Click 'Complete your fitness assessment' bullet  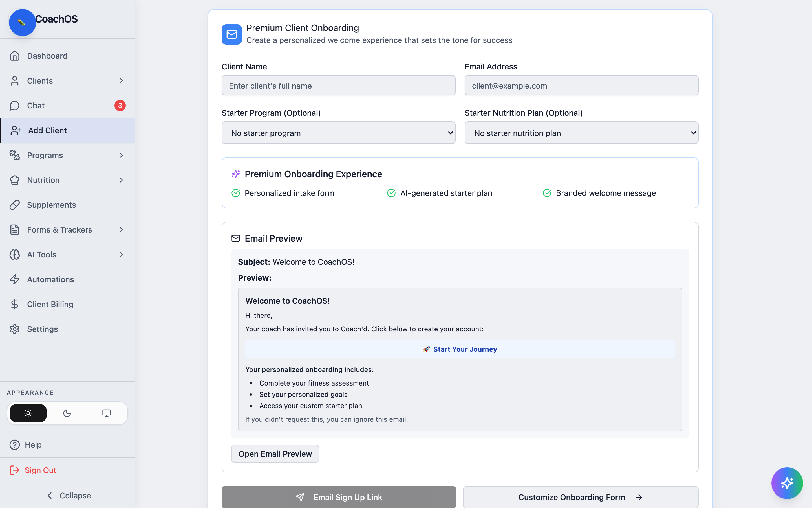(x=314, y=383)
